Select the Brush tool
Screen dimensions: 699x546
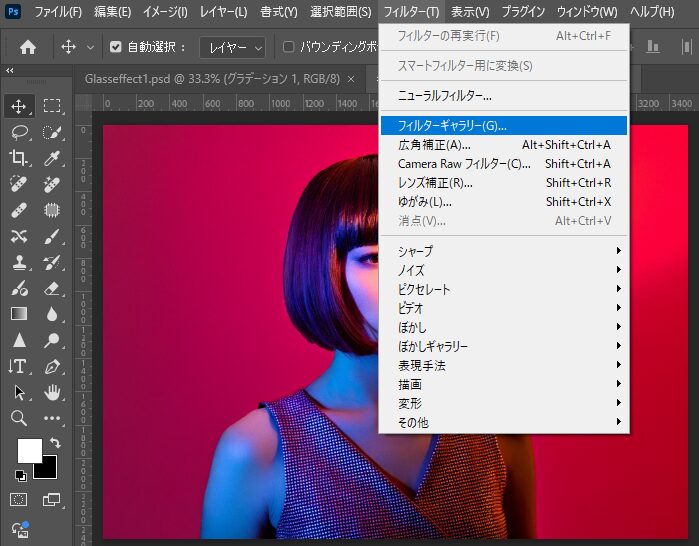(x=52, y=236)
